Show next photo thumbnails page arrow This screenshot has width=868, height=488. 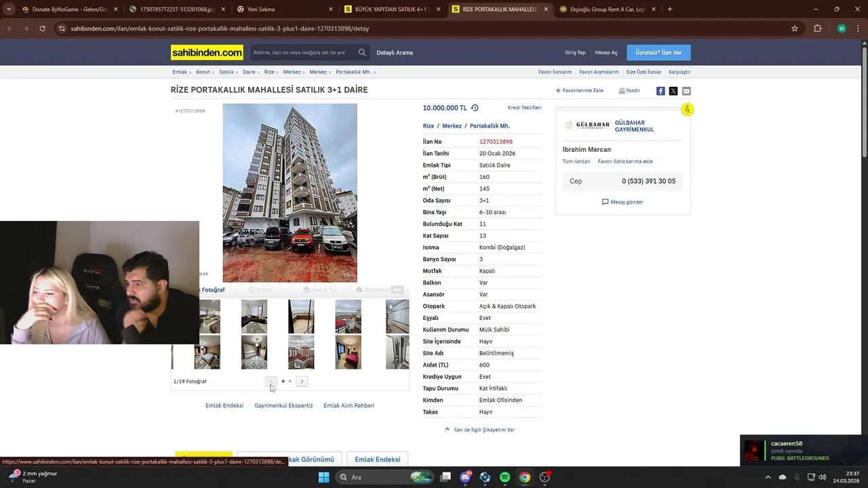[x=302, y=382]
